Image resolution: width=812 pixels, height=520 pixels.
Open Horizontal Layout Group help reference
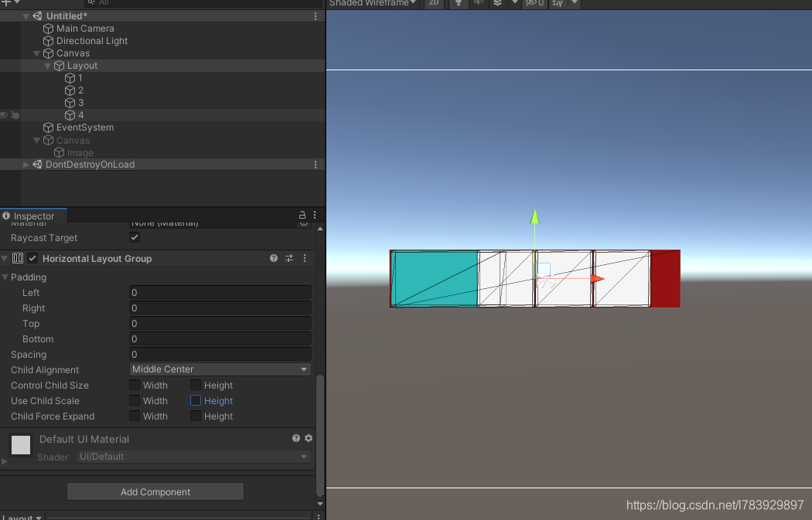coord(274,258)
